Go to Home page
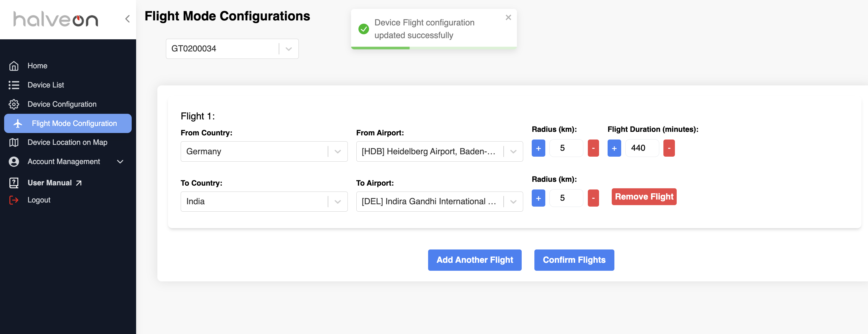868x334 pixels. 37,66
